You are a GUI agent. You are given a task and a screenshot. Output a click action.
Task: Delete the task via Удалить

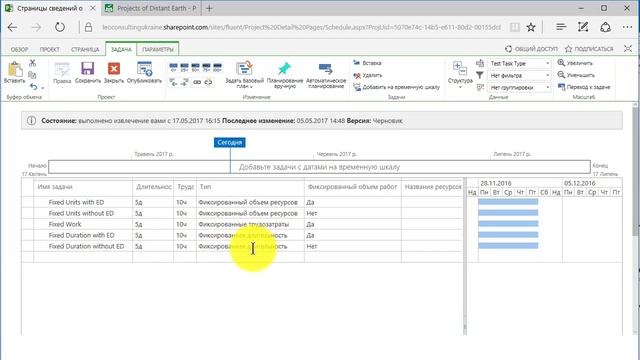coord(367,75)
